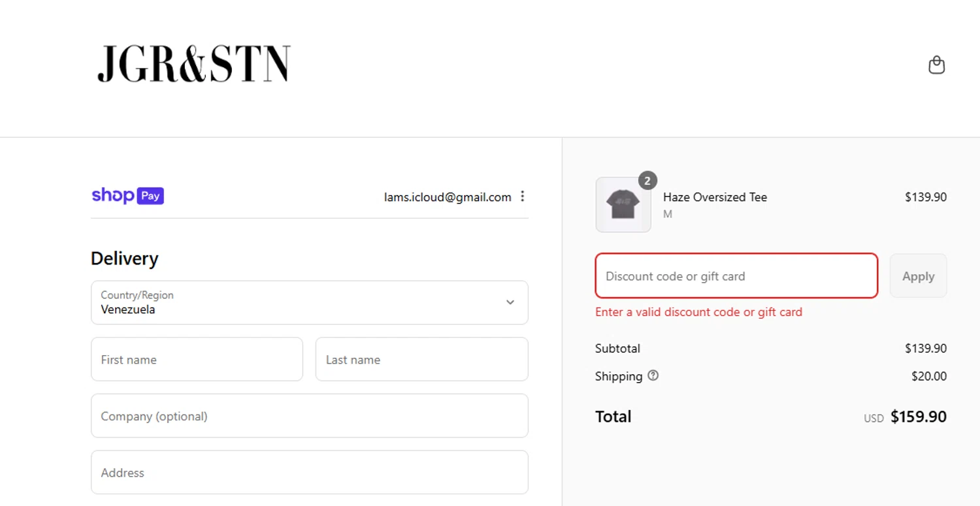
Task: Focus the Last name field
Action: (x=421, y=359)
